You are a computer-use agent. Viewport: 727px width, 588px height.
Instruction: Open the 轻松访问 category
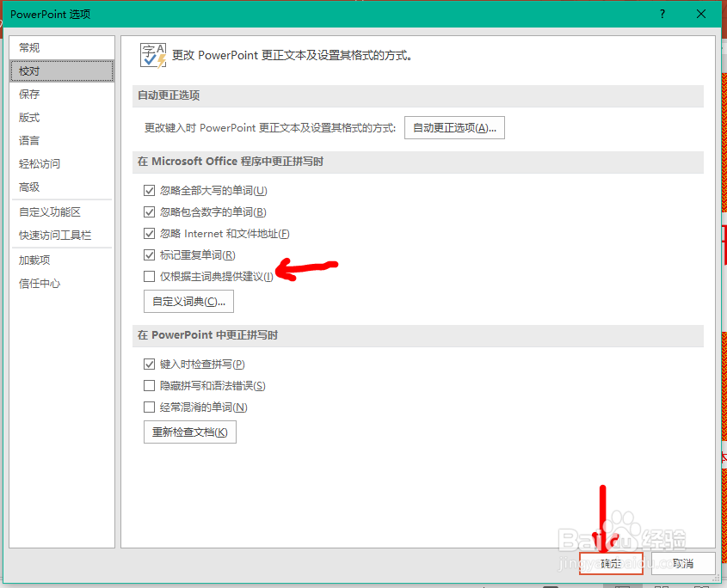(62, 163)
